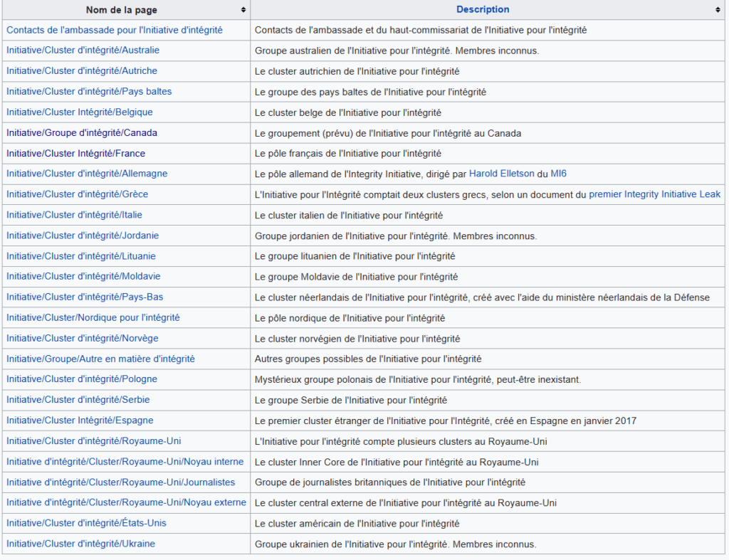Open the France cluster page link
729x560 pixels.
coord(75,154)
